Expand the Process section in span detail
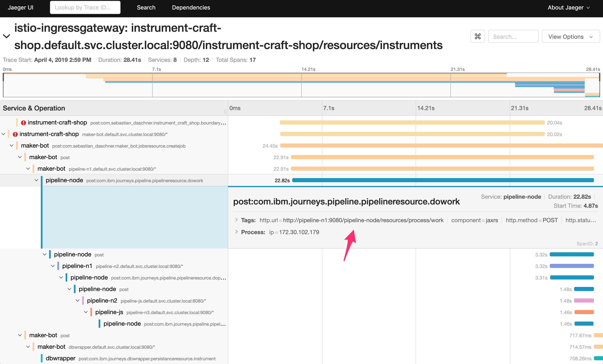 click(236, 232)
